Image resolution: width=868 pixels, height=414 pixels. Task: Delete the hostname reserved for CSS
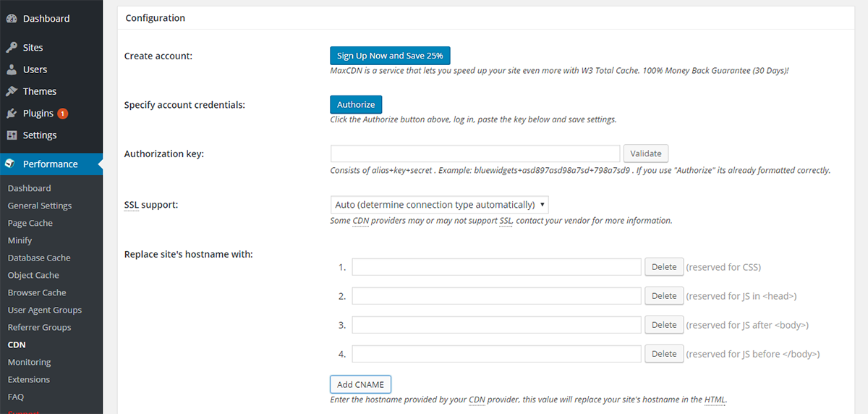[664, 267]
